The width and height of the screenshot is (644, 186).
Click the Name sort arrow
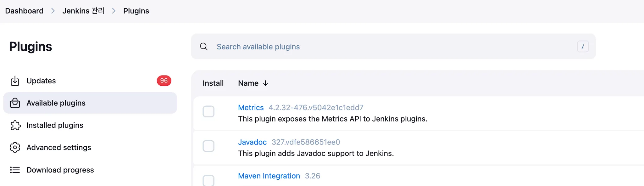(x=265, y=83)
